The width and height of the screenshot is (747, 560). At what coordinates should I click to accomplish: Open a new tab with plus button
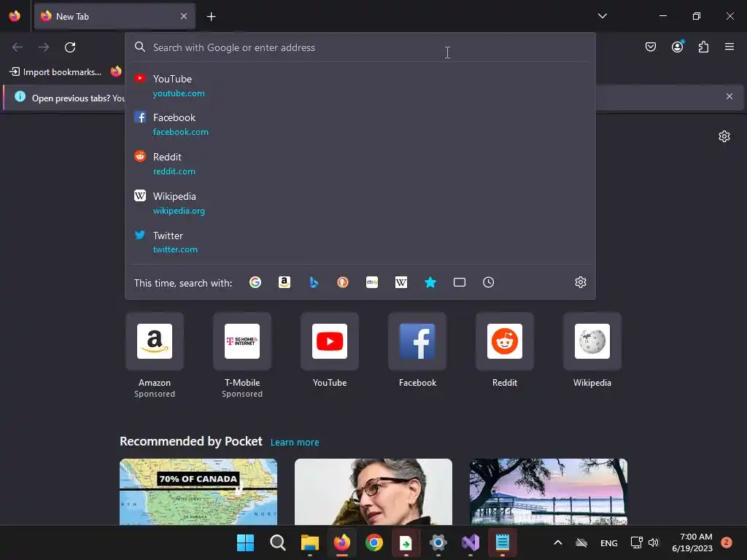click(x=211, y=17)
